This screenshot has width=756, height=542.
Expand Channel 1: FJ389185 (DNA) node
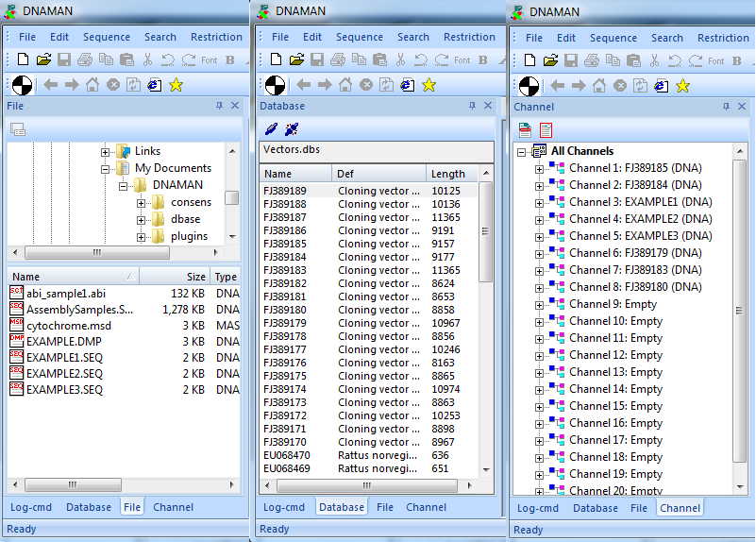point(539,169)
